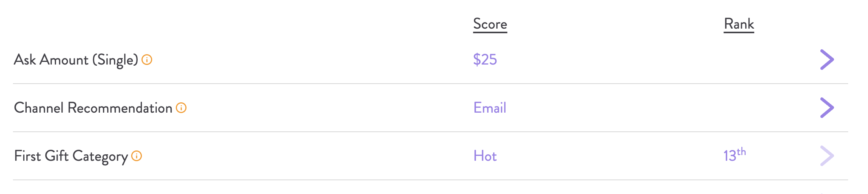The image size is (868, 194).
Task: Select the $25 score value
Action: 485,60
